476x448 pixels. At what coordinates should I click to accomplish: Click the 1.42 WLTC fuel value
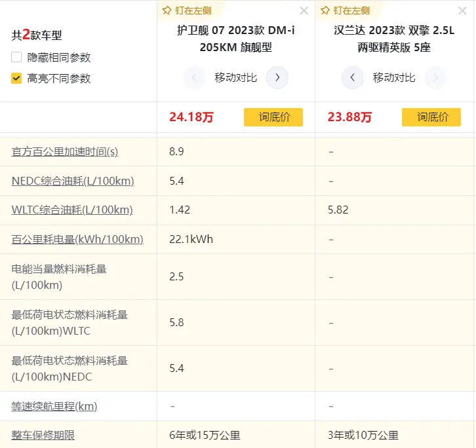point(180,210)
